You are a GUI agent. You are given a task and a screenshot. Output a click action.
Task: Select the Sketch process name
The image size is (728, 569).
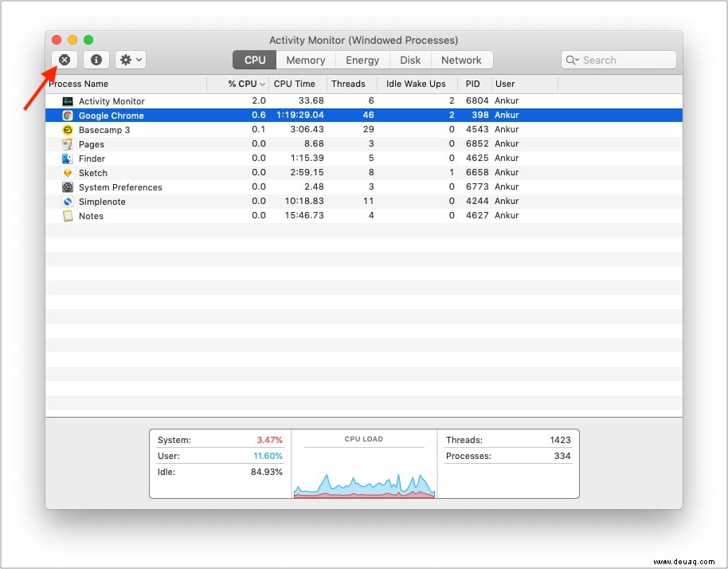tap(93, 173)
